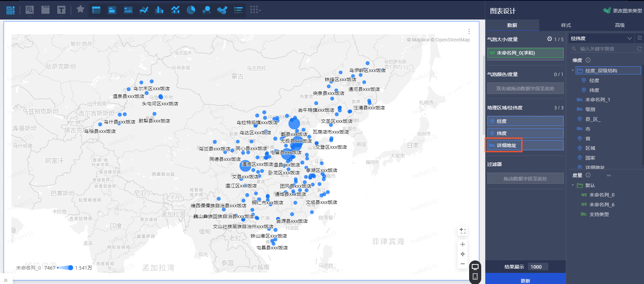Click the 未命名列_0 legend size slider
This screenshot has width=644, height=284.
coord(65,268)
